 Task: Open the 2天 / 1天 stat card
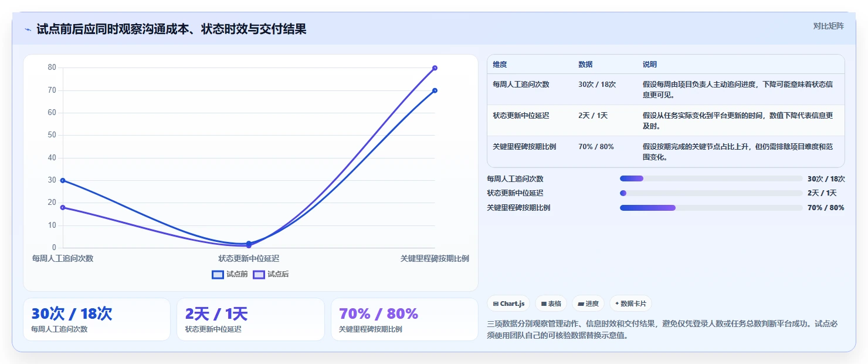click(250, 319)
